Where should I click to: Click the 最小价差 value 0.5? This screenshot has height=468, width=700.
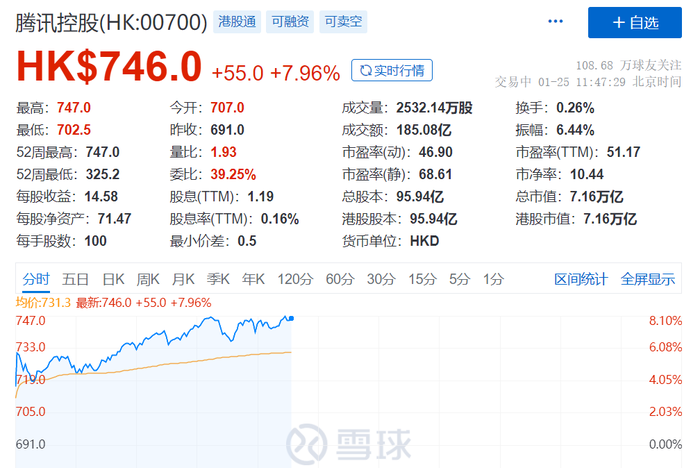coord(247,241)
